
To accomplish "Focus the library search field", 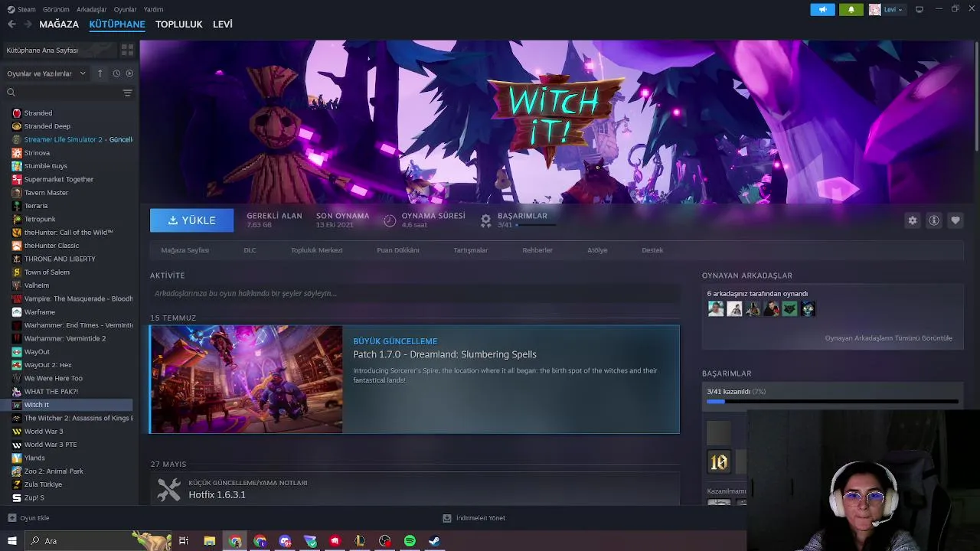I will (x=63, y=93).
